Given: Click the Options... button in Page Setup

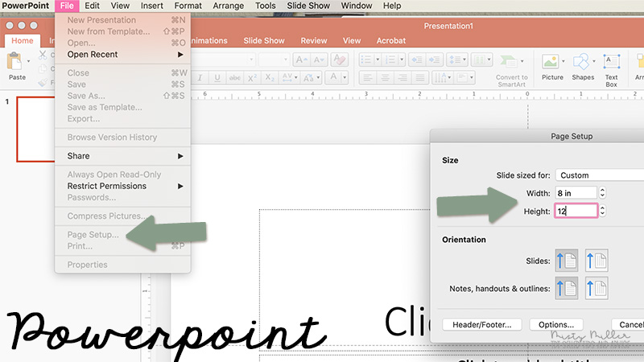Looking at the screenshot, I should point(556,325).
